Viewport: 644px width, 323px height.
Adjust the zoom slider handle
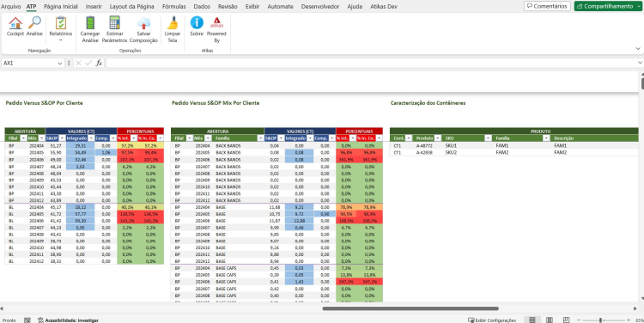(601, 320)
